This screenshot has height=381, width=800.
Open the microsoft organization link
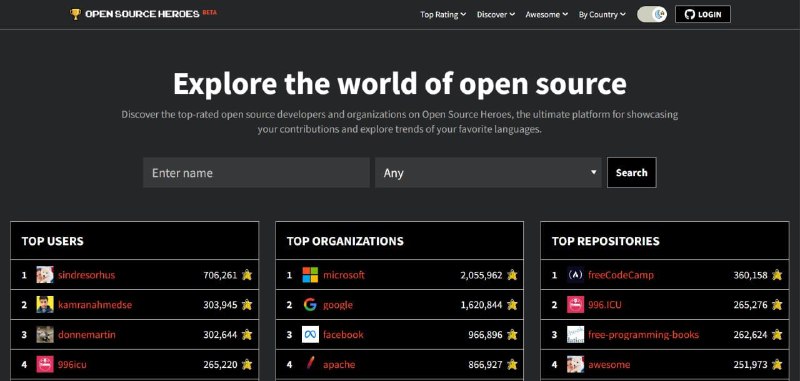[344, 275]
